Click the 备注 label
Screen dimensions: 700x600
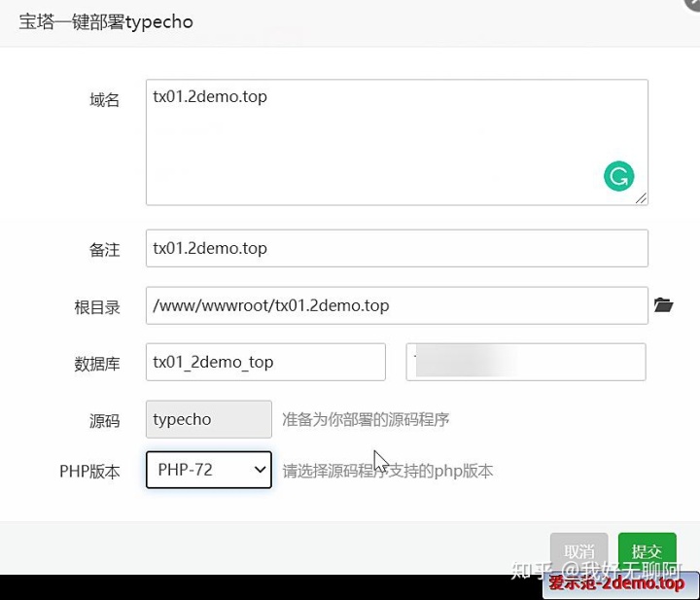tap(104, 250)
